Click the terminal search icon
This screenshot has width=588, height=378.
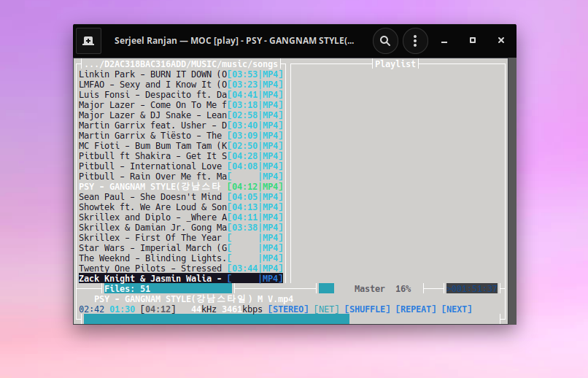[x=385, y=41]
